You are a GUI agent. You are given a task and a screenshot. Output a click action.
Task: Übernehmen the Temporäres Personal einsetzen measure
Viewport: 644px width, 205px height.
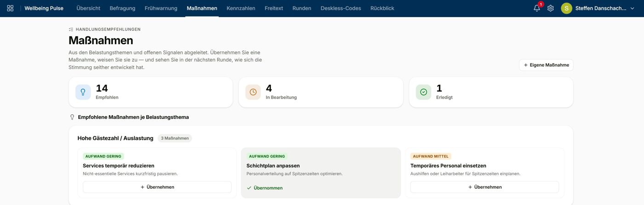pos(484,187)
